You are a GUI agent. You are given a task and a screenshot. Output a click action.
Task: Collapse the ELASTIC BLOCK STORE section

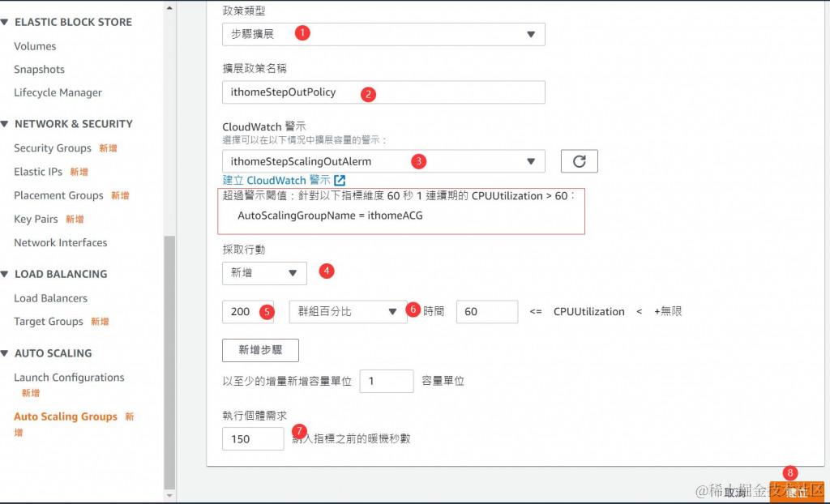coord(5,22)
